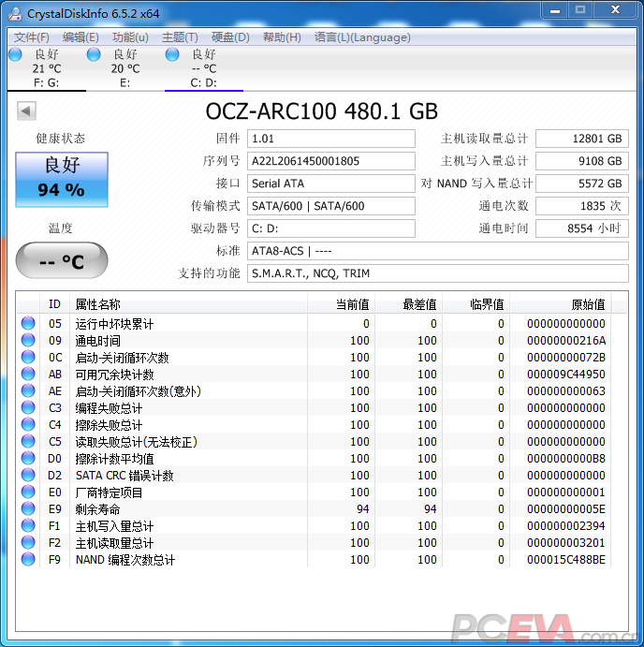Click power on count 1835 次
This screenshot has height=647, width=644.
point(582,206)
